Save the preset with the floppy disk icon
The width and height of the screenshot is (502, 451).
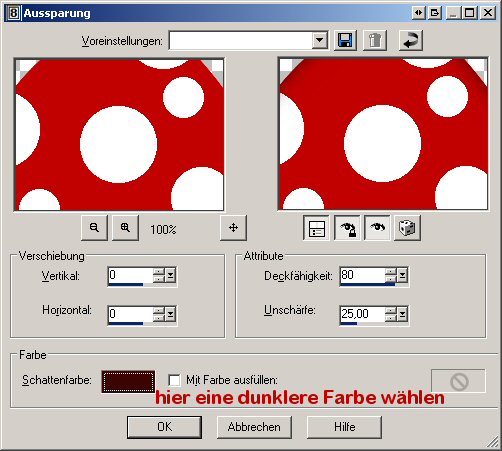click(x=345, y=40)
